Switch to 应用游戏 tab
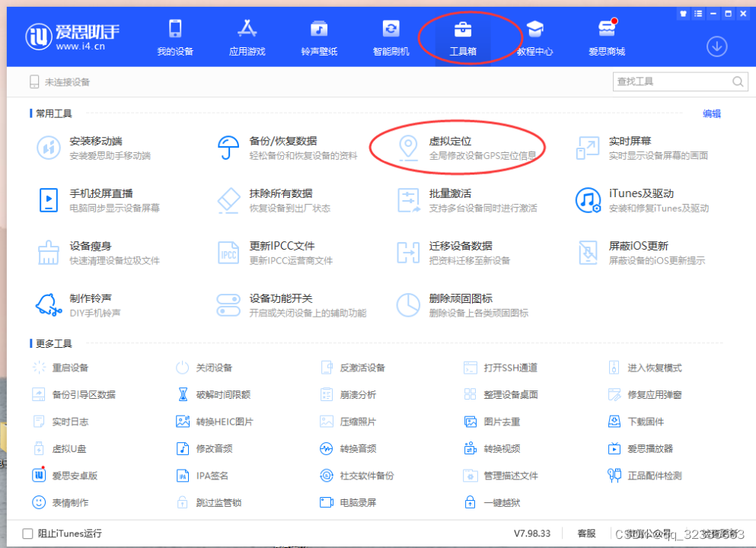The width and height of the screenshot is (756, 548). 247,37
